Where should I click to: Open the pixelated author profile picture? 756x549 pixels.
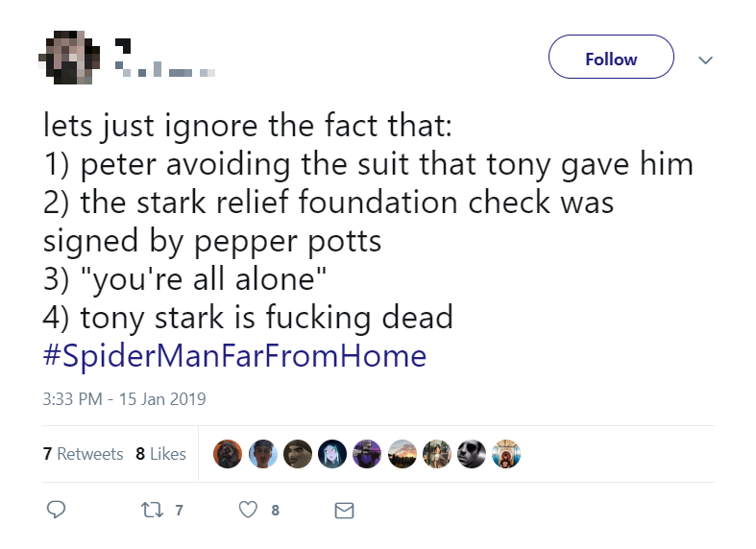click(68, 57)
